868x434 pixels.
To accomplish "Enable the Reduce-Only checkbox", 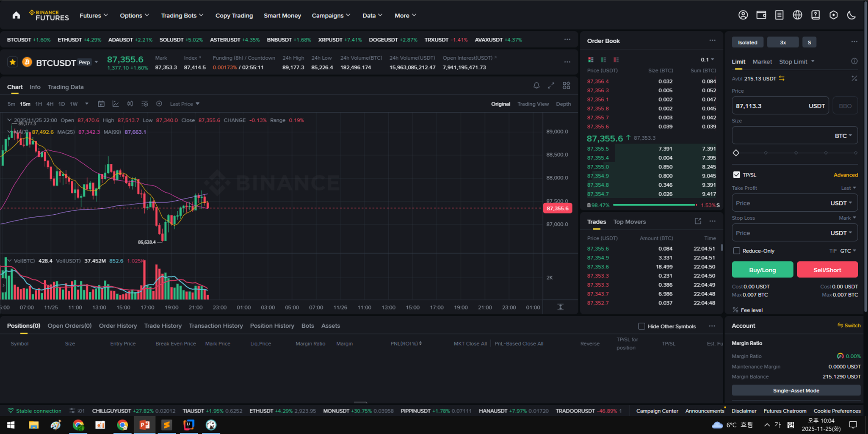I will 737,251.
